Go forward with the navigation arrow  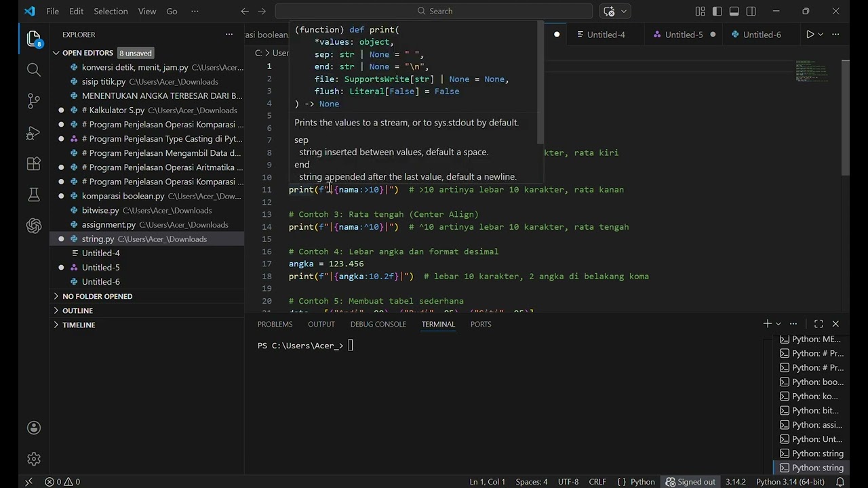pyautogui.click(x=262, y=11)
